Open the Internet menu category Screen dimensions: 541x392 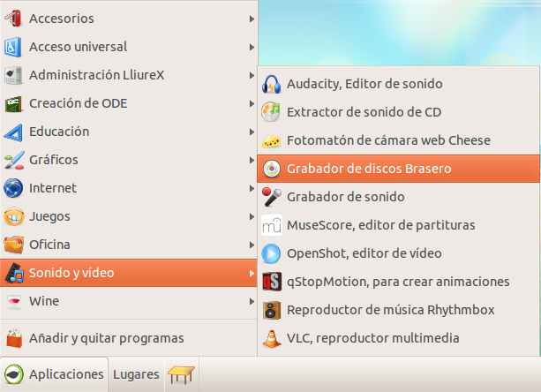point(53,188)
